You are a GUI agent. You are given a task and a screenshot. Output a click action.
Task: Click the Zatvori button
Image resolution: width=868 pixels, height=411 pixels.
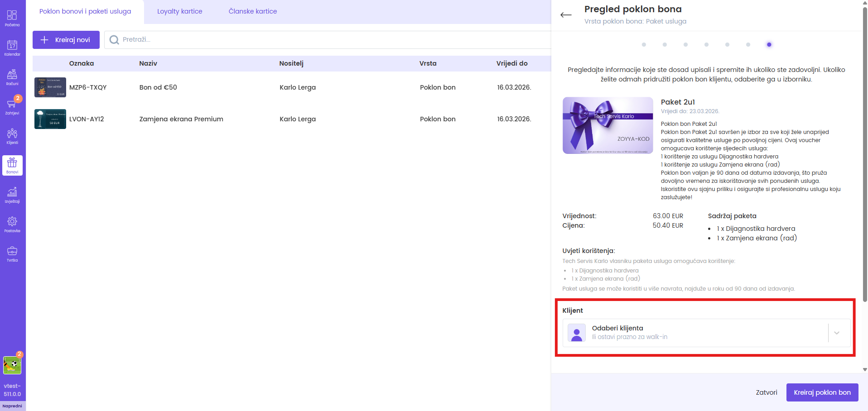coord(766,392)
